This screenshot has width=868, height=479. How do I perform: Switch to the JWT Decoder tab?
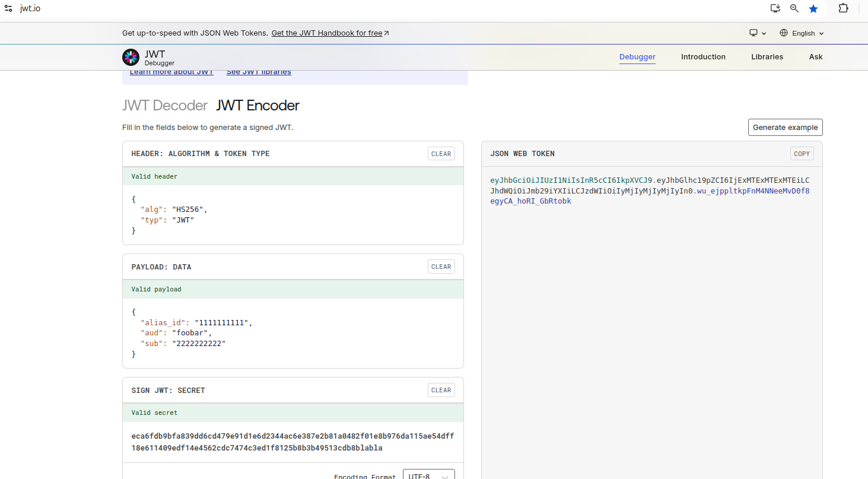click(x=165, y=106)
